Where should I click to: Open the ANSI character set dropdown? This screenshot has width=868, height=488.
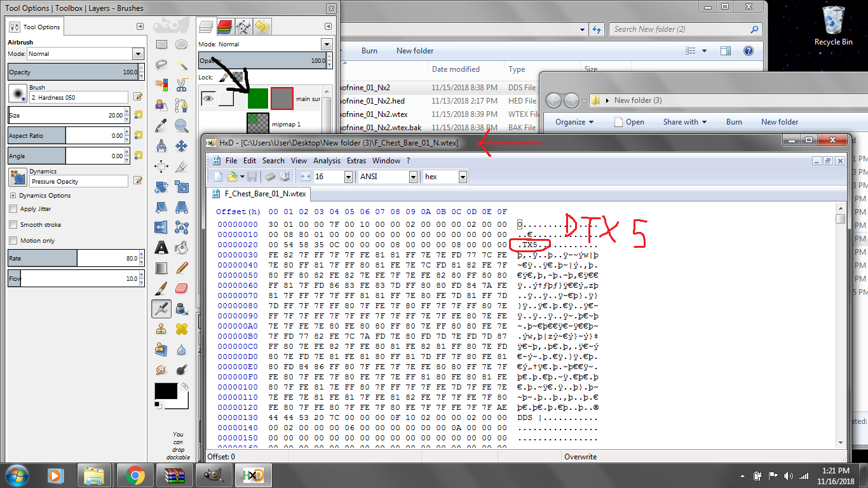tap(413, 177)
